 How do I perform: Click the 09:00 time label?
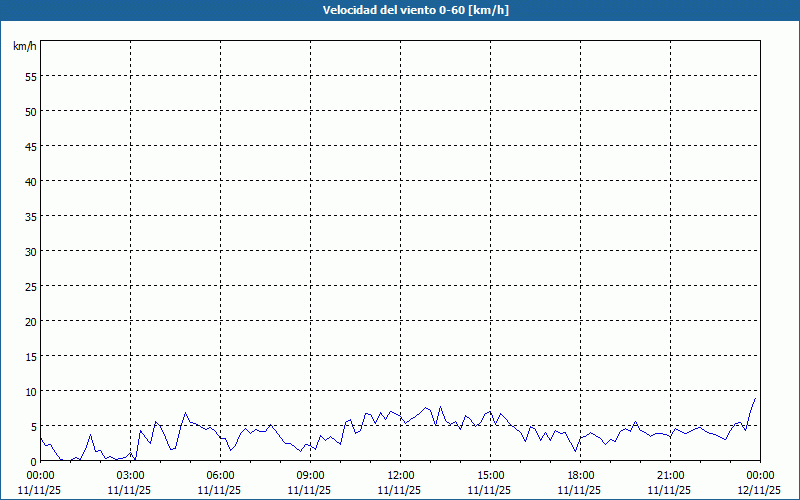tap(310, 475)
